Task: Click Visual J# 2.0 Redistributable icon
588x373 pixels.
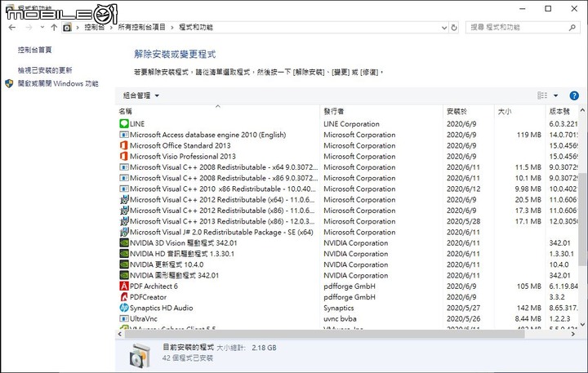Action: [x=124, y=232]
